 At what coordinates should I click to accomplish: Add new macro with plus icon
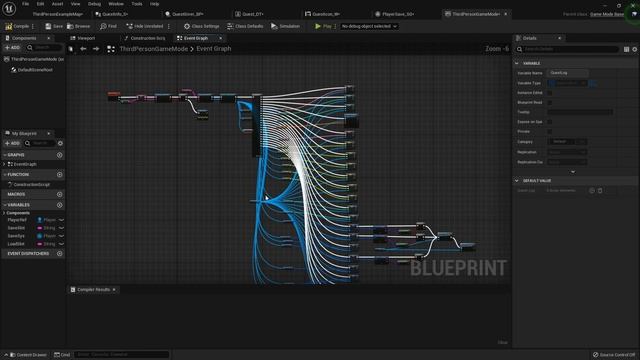(60, 195)
